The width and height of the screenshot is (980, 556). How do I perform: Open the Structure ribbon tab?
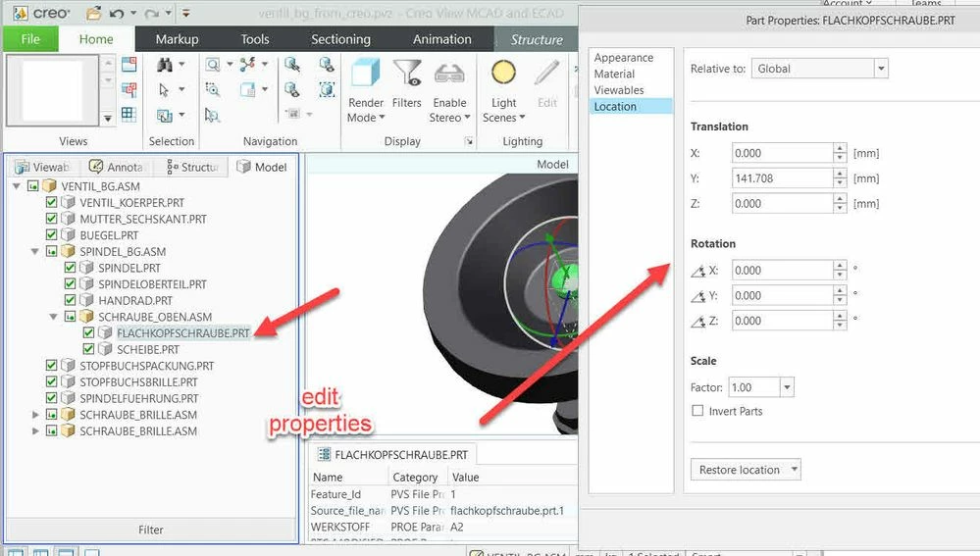[x=537, y=39]
